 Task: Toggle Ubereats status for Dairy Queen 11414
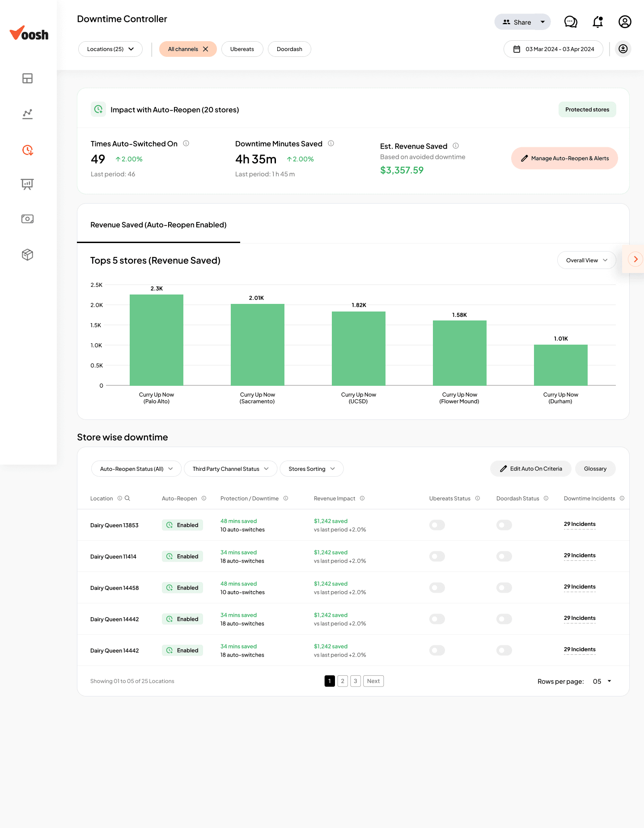437,556
